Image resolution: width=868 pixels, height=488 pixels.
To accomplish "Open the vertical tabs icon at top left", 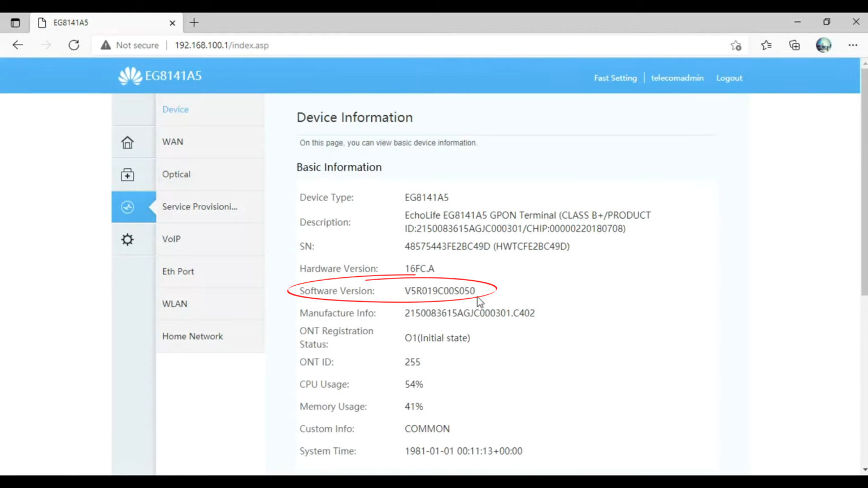I will coord(15,23).
